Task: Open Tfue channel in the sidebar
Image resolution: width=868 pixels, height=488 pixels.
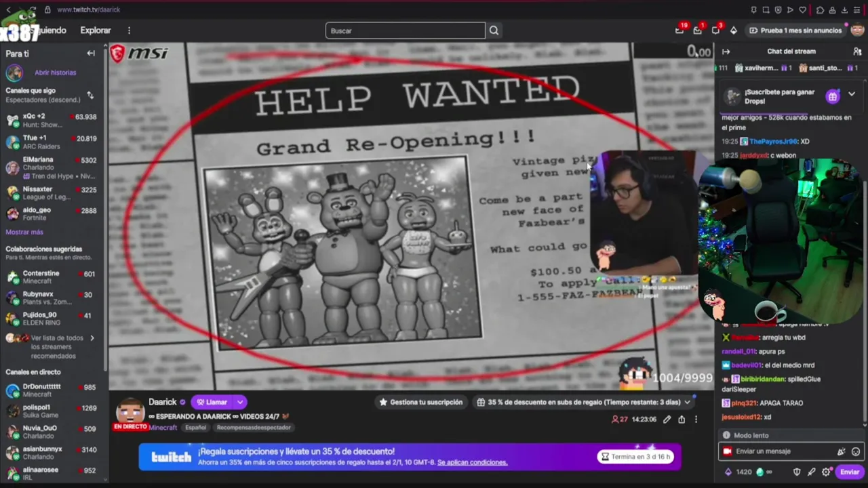Action: click(x=52, y=142)
